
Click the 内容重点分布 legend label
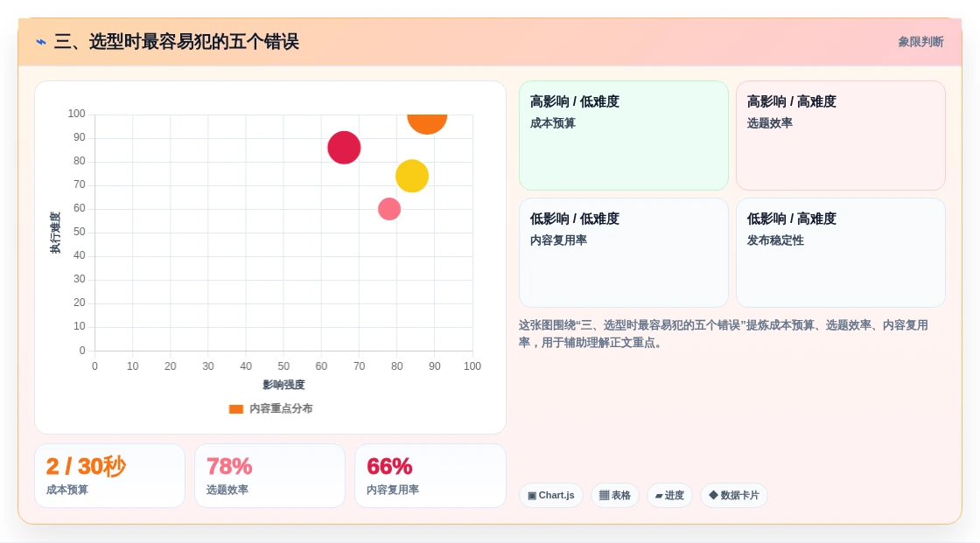click(x=281, y=408)
